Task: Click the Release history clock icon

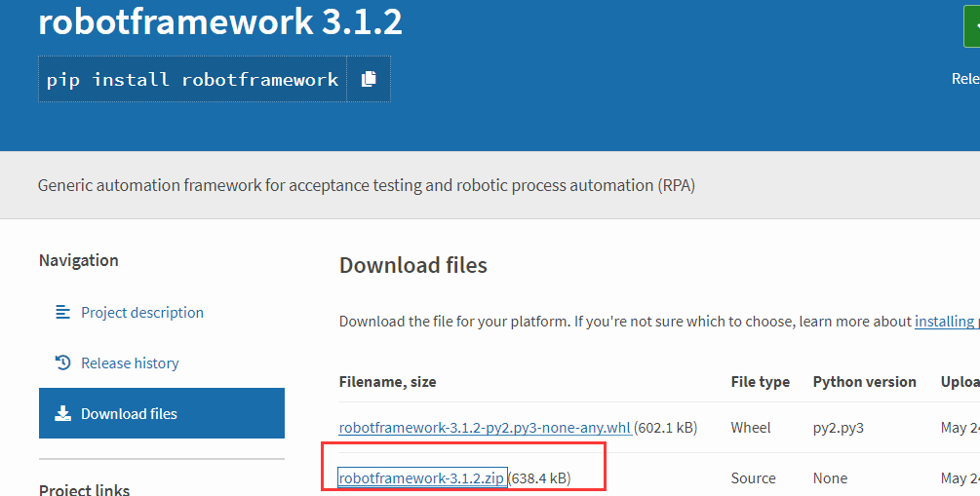Action: tap(63, 362)
